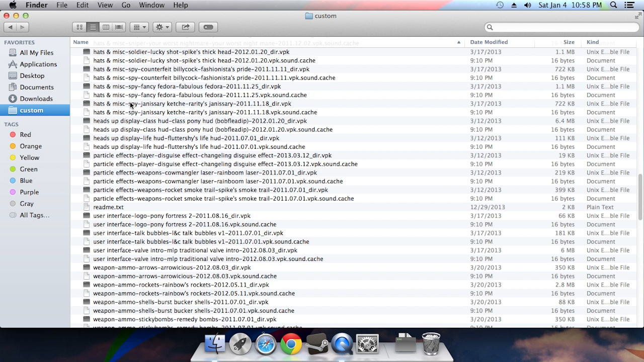Screen dimensions: 644x362
Task: Click the date and time in the menu bar
Action: click(570, 5)
